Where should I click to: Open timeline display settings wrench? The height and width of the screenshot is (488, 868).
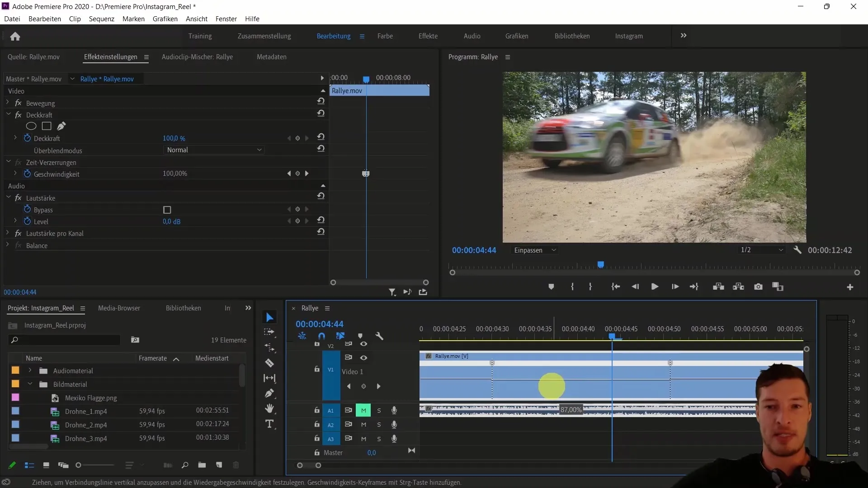pyautogui.click(x=379, y=336)
